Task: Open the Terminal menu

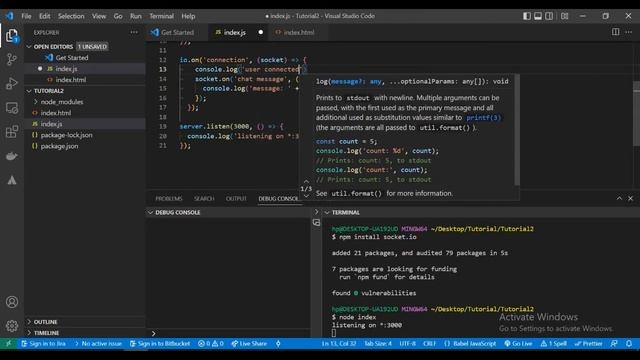Action: tap(161, 16)
